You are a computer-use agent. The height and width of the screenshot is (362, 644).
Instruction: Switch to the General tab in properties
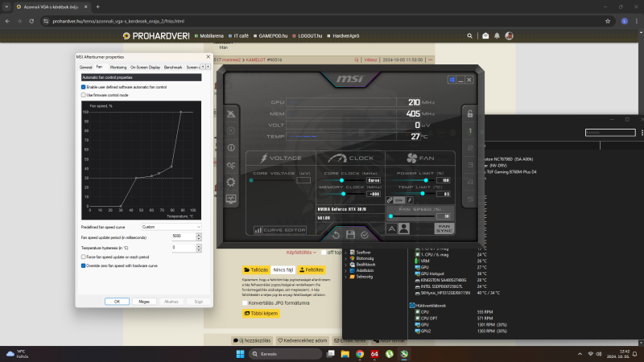85,68
